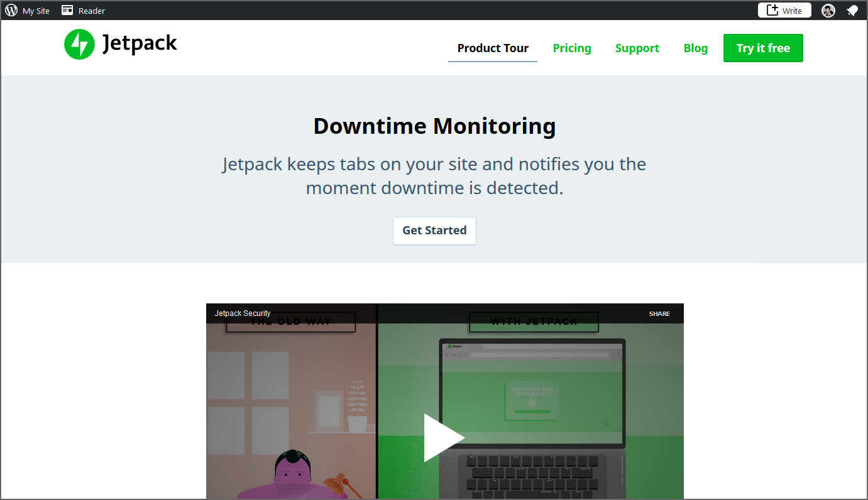The image size is (868, 500).
Task: Open the Support page
Action: 637,48
